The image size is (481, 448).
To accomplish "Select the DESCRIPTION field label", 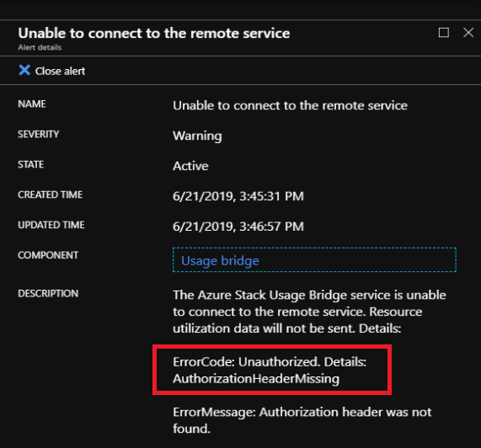I will (48, 293).
